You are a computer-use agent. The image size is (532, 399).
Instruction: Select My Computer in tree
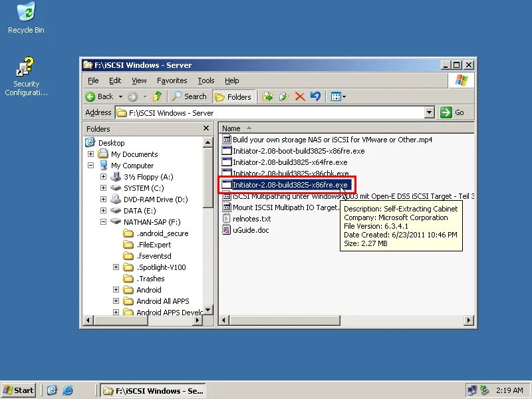pos(132,166)
